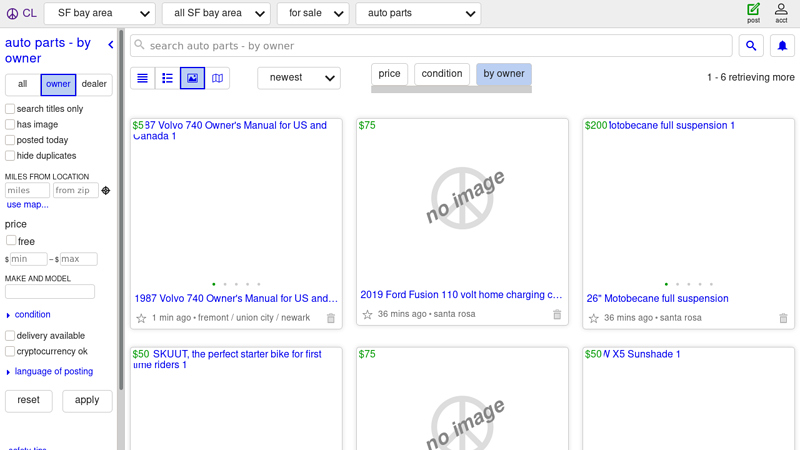The height and width of the screenshot is (450, 800).
Task: Click the magnifier inside the search field
Action: (139, 45)
